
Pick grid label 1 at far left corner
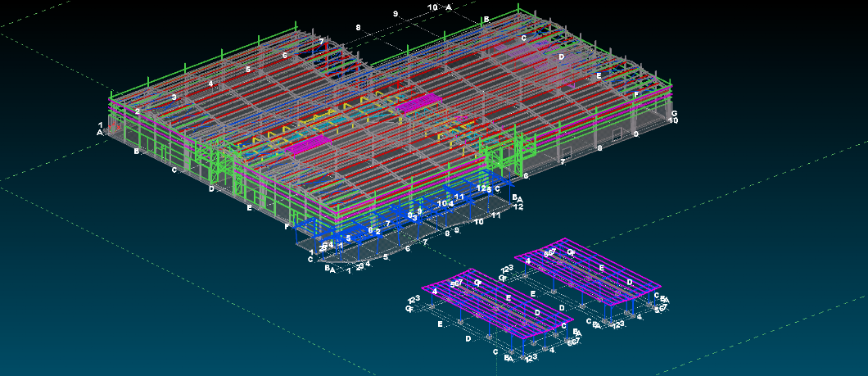101,125
